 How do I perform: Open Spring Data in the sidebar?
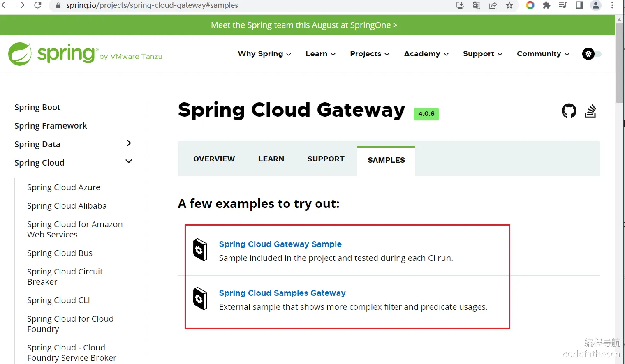pos(37,144)
